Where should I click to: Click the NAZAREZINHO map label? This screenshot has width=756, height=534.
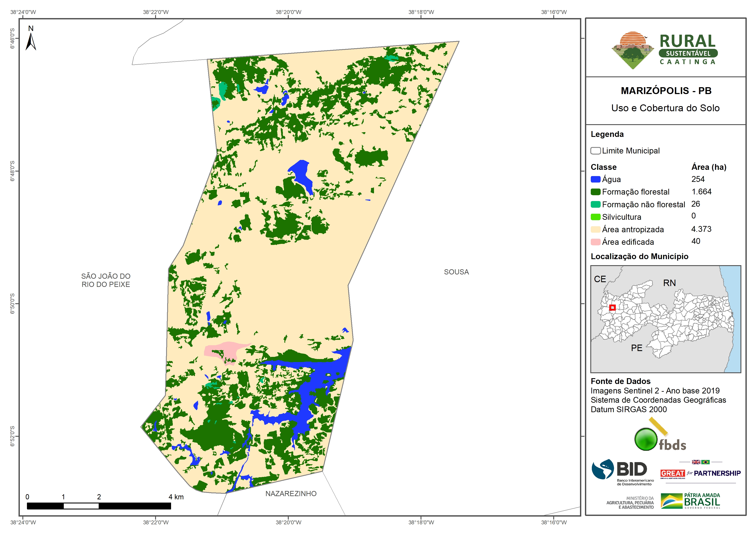[291, 494]
